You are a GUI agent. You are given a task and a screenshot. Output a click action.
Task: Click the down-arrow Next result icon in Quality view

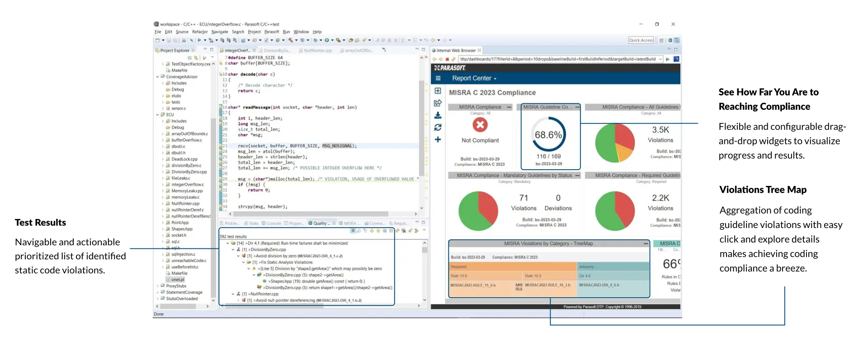372,231
